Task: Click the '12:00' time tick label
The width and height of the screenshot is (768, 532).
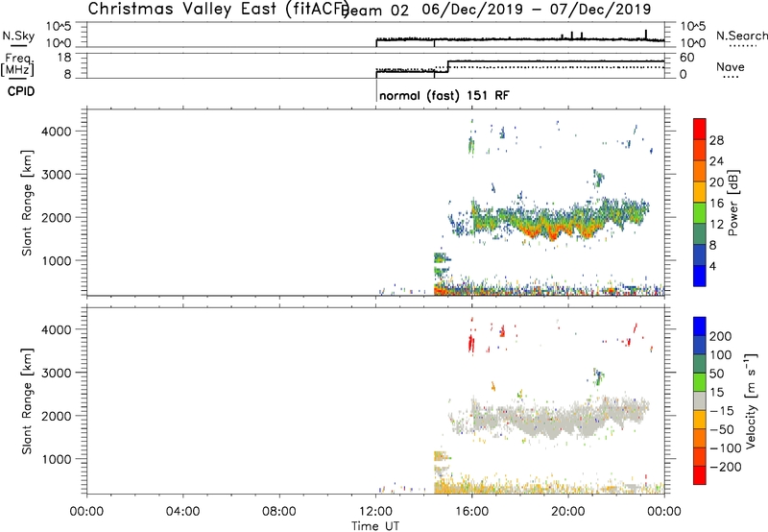Action: click(375, 512)
